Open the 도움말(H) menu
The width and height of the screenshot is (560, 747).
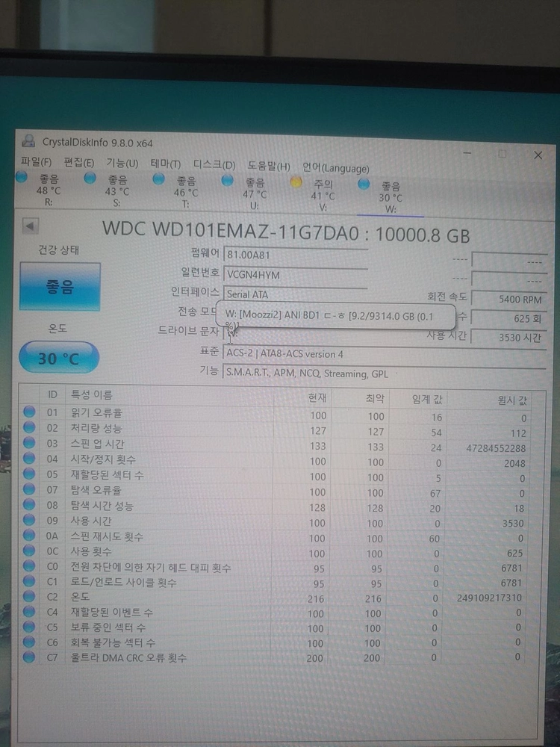click(269, 167)
